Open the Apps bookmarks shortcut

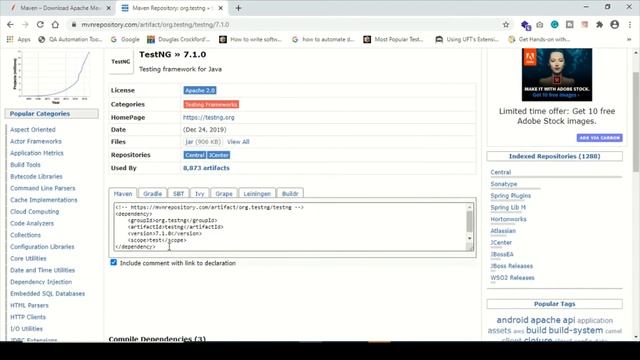click(x=19, y=39)
